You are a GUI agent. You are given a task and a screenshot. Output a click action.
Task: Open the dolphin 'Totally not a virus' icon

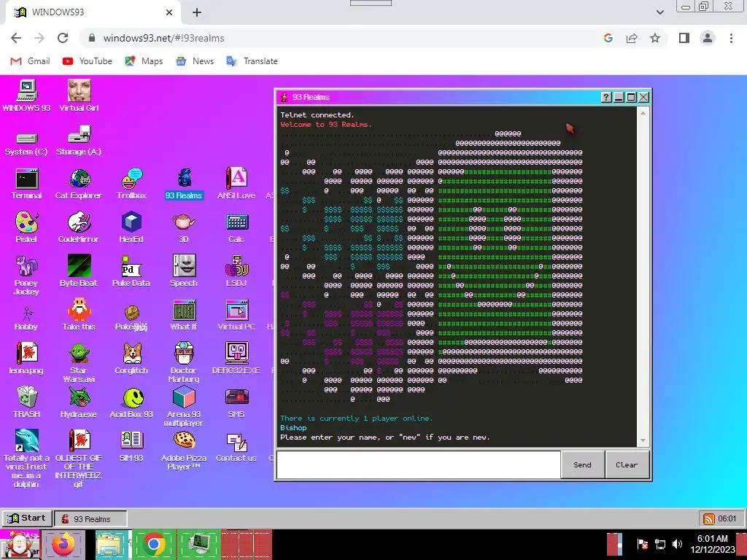click(27, 458)
